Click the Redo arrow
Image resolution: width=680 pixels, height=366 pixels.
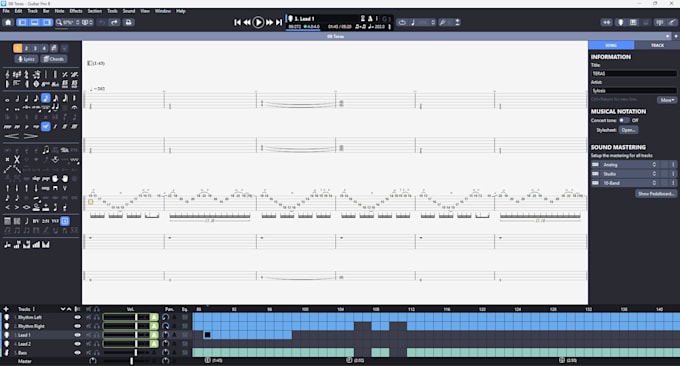(114, 22)
